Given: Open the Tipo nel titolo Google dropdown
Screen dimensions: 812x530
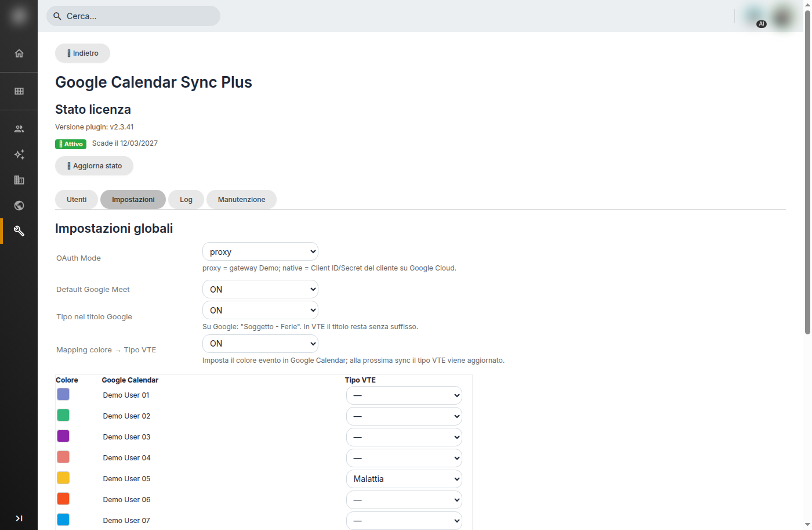Looking at the screenshot, I should click(x=260, y=310).
